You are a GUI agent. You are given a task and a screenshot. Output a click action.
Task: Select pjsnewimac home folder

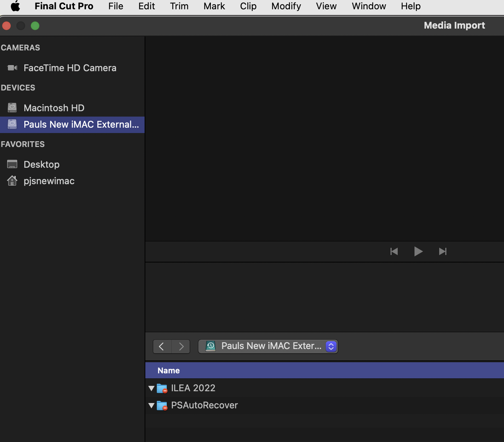[x=72, y=181]
